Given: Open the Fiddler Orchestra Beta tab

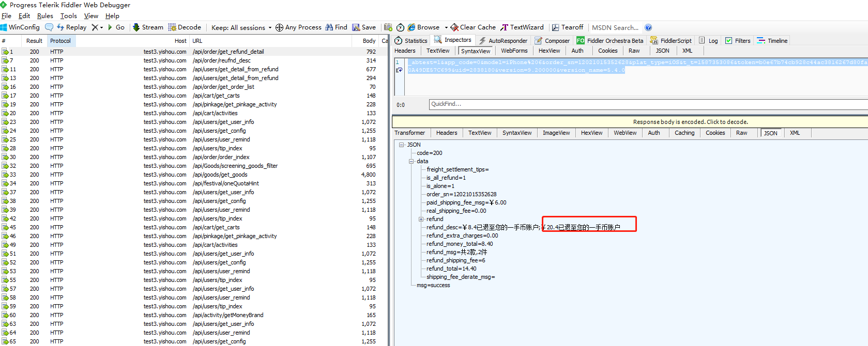Looking at the screenshot, I should click(610, 40).
